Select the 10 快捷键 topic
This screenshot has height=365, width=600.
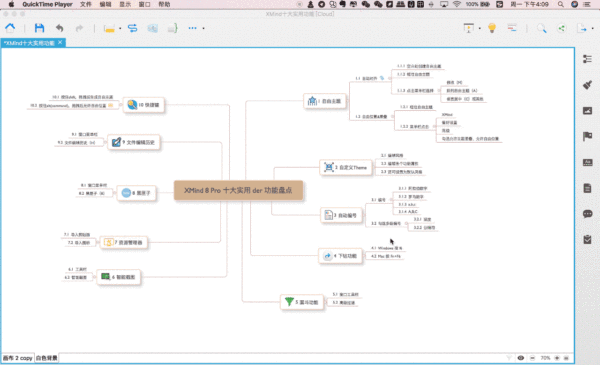144,104
